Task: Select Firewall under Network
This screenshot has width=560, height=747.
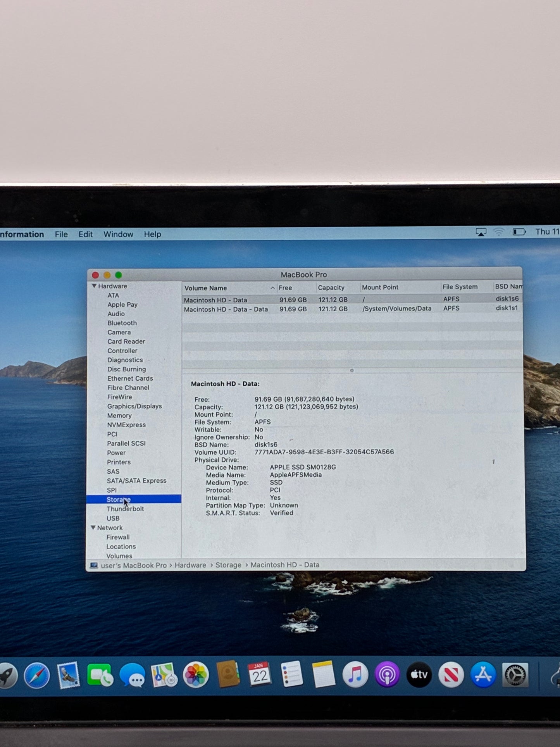Action: [x=118, y=537]
